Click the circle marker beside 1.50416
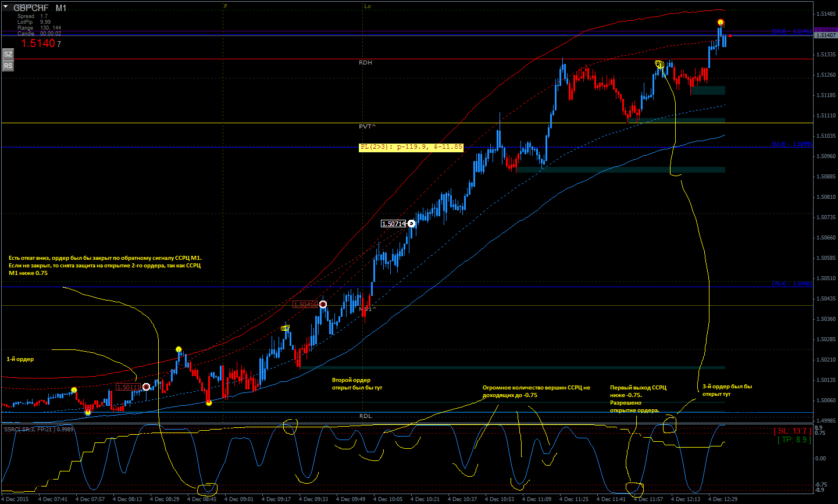838x504 pixels. point(323,304)
